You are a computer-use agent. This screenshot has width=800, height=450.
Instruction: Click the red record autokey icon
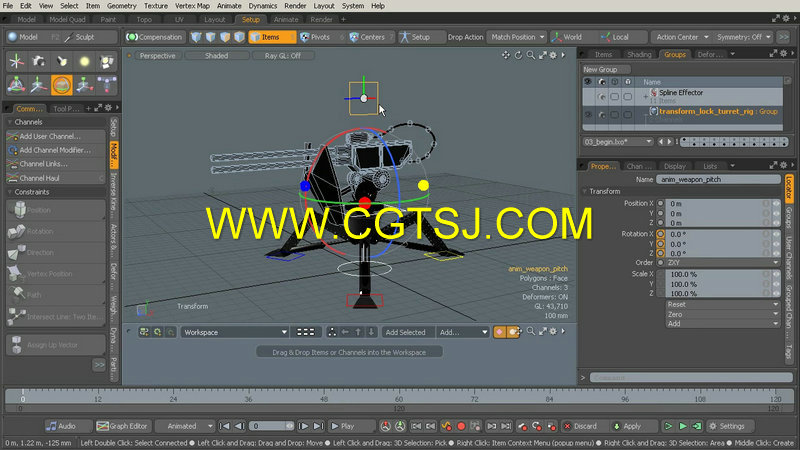(461, 426)
